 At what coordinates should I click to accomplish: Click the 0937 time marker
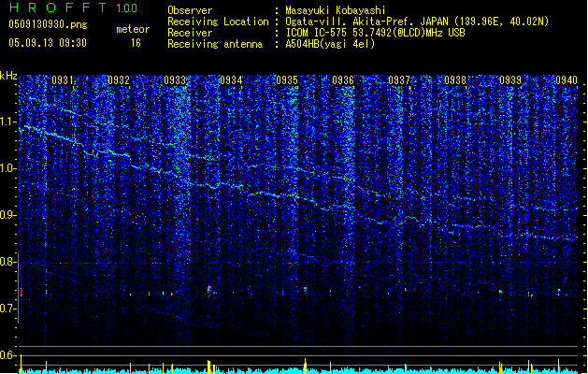[399, 80]
